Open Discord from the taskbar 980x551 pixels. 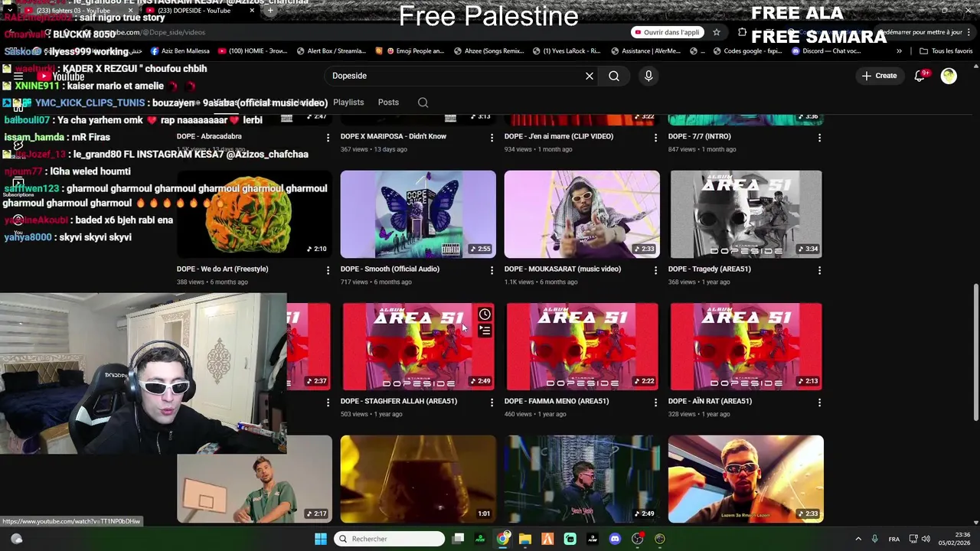tap(615, 539)
